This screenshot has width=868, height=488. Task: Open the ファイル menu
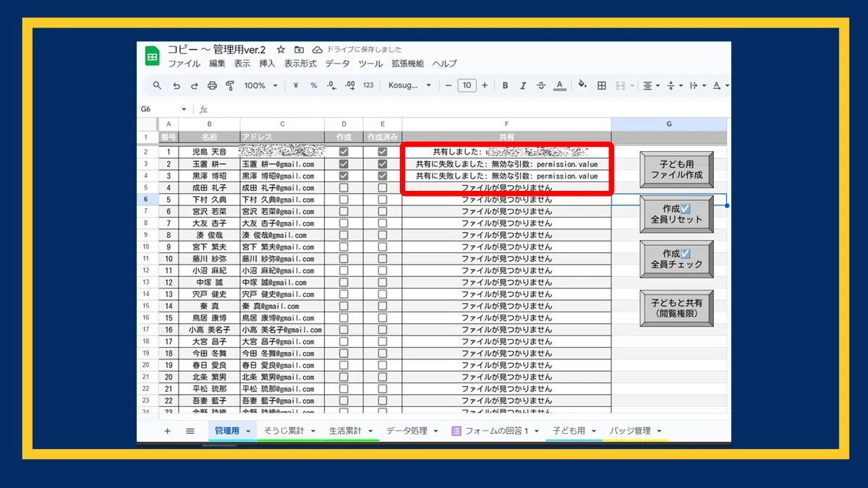[184, 64]
